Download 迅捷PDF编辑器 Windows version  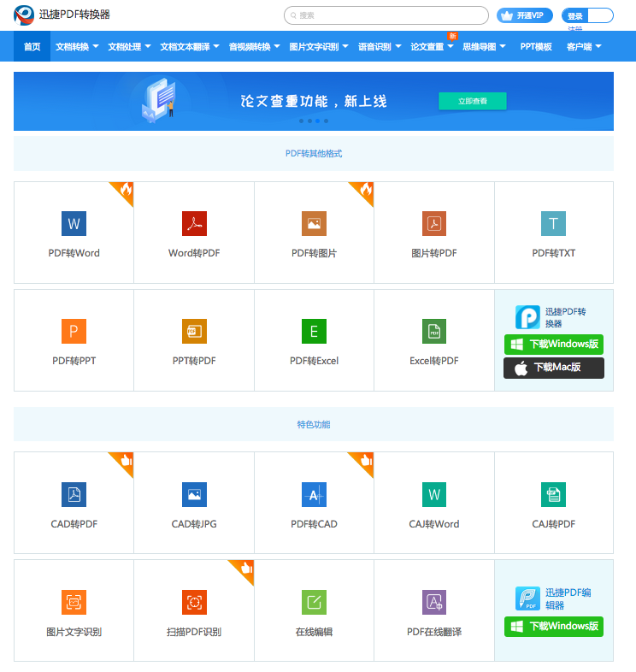click(554, 626)
